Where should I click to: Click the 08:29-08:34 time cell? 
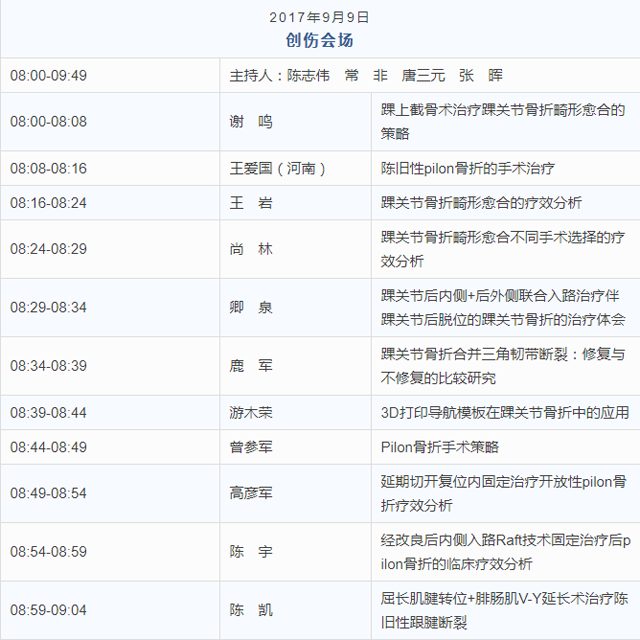pos(48,307)
